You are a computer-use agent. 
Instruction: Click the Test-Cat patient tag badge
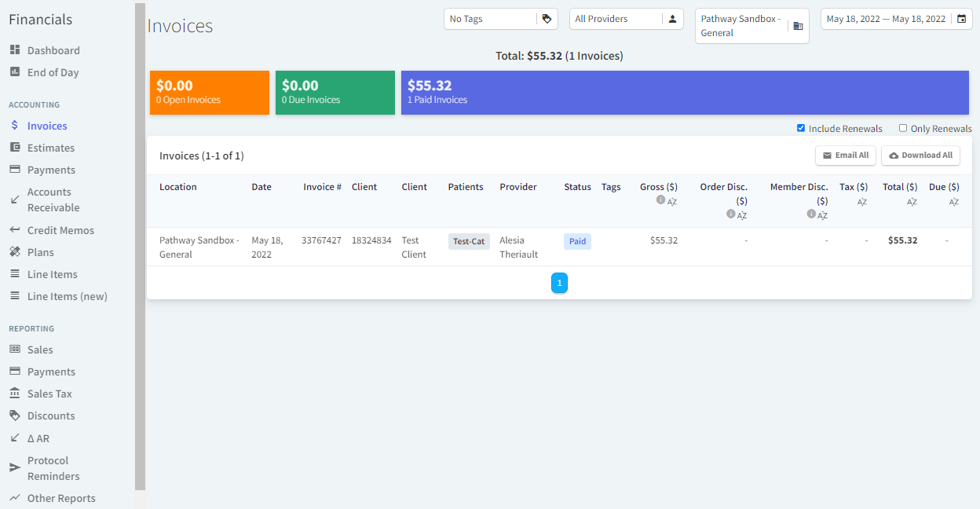(x=469, y=241)
